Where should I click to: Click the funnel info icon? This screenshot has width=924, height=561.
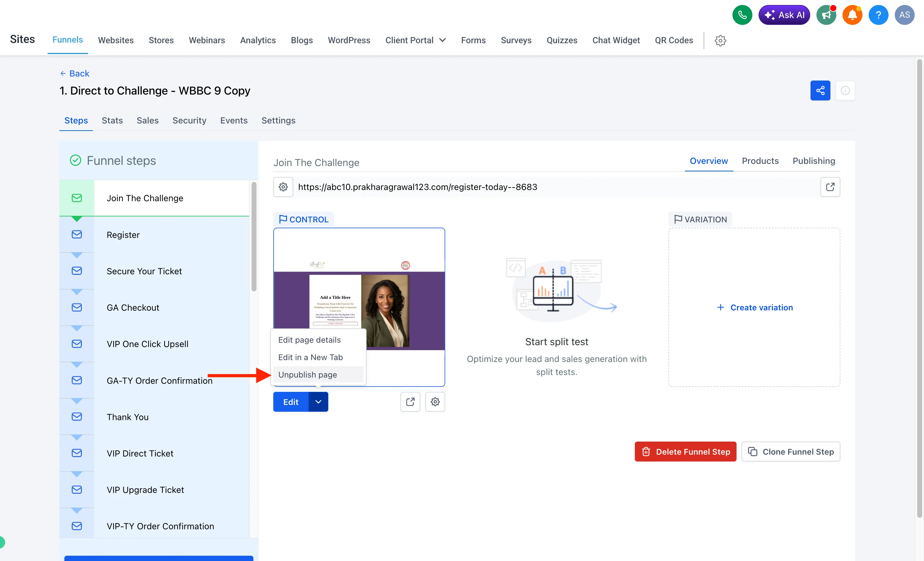pos(845,90)
